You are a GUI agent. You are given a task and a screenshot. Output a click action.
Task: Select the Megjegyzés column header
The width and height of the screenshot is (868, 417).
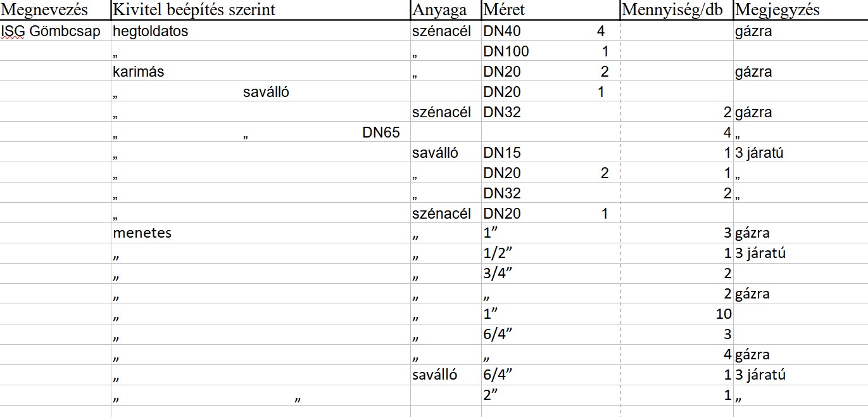click(778, 10)
